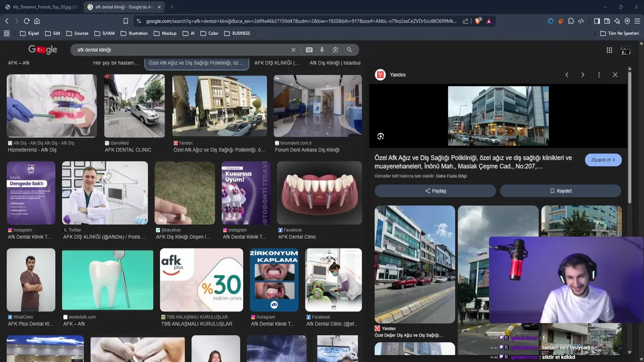Toggle the browser sidebar panel icon
The height and width of the screenshot is (362, 644).
coord(597,21)
